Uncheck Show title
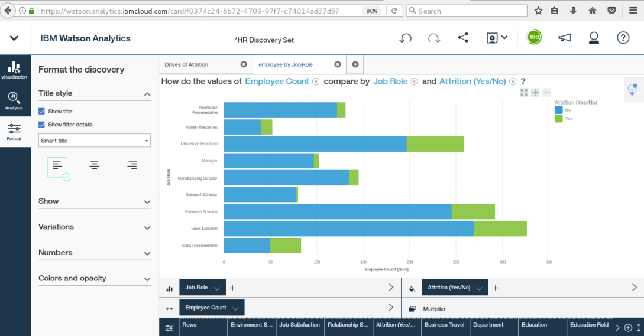Viewport: 644px width, 336px height. 41,111
